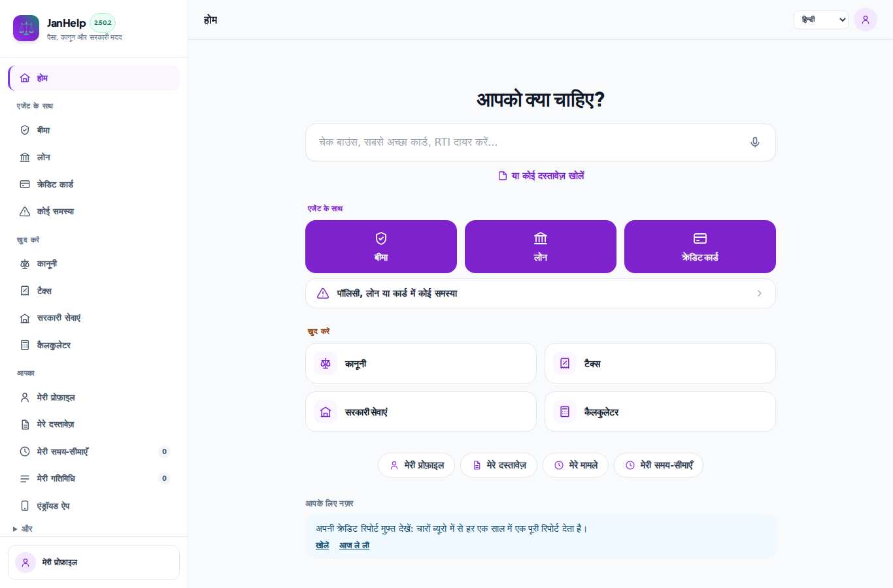Open कानूनी from the sidebar
This screenshot has height=588, width=893.
(x=93, y=264)
